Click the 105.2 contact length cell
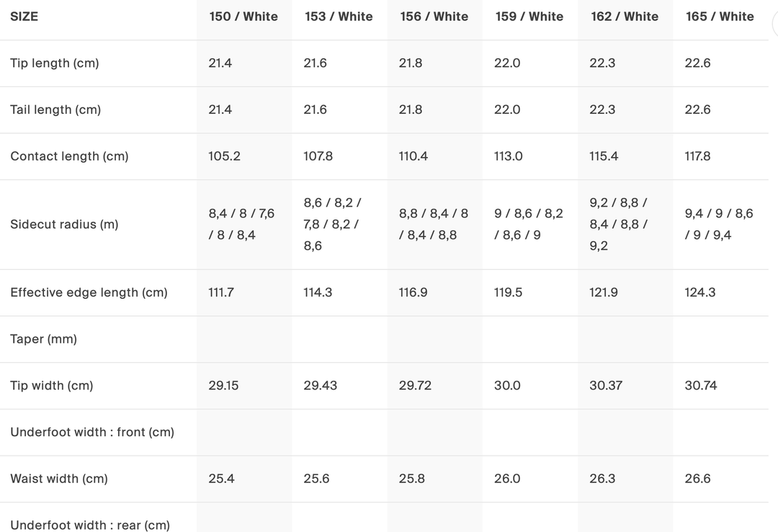Image resolution: width=778 pixels, height=532 pixels. click(224, 156)
